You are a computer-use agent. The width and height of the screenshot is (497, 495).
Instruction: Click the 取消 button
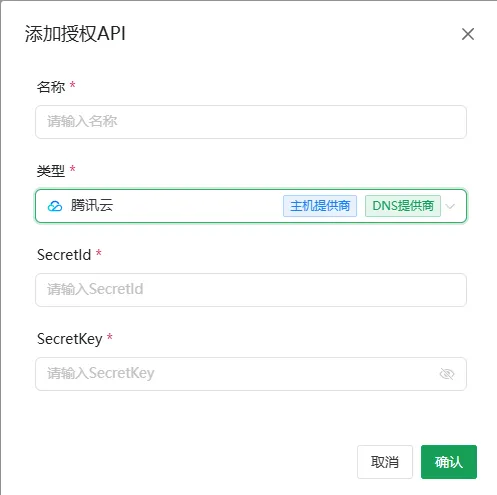tap(385, 462)
